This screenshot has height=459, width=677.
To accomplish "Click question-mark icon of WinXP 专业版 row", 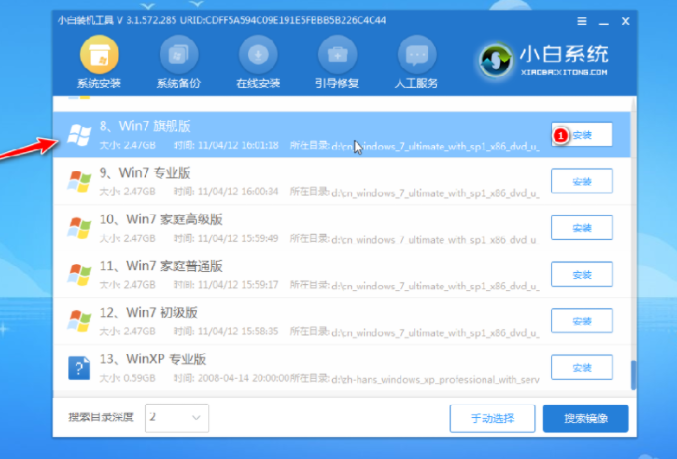I will tap(79, 367).
